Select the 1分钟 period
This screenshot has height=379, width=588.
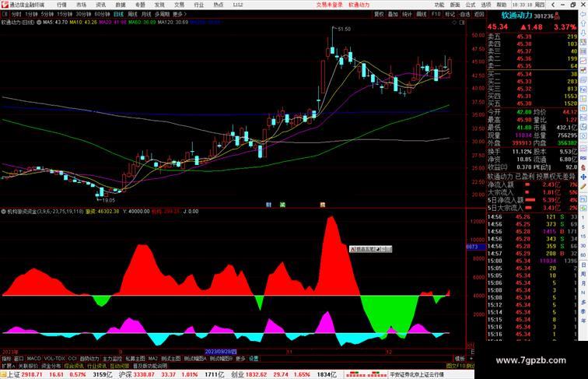pos(31,14)
